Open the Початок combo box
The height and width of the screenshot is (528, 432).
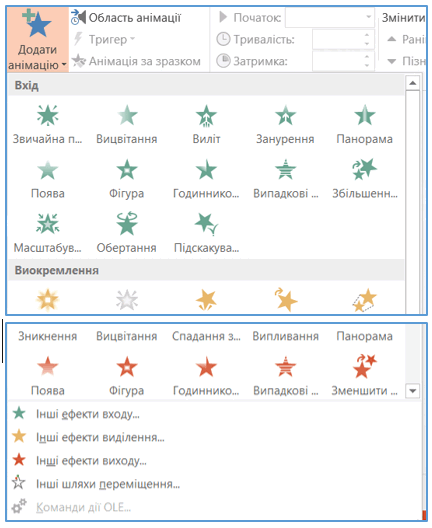click(x=330, y=17)
